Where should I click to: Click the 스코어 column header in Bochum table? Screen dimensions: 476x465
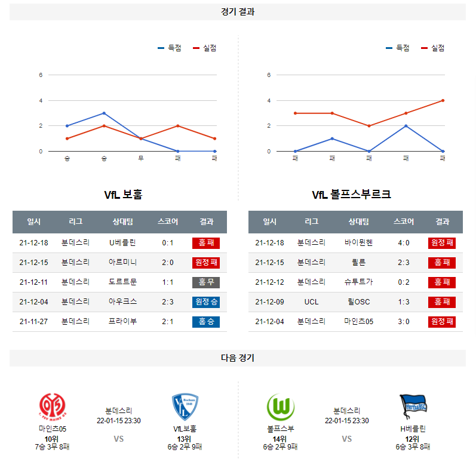(x=168, y=221)
